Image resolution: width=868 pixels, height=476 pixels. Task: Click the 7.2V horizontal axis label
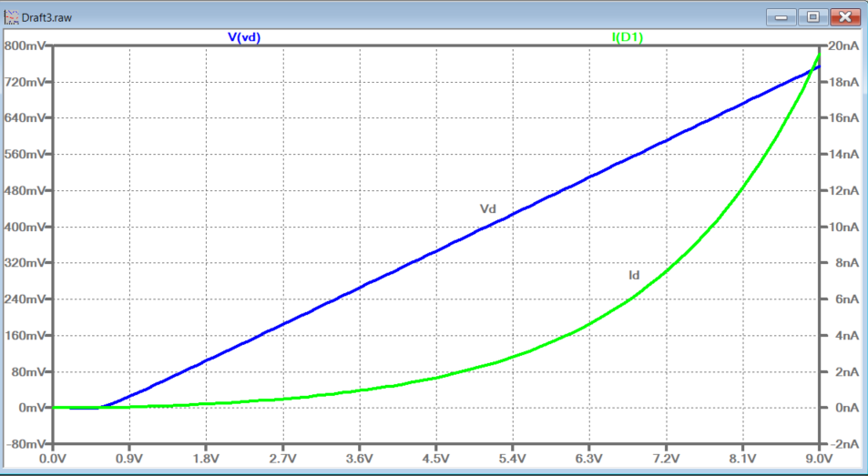[x=666, y=460]
